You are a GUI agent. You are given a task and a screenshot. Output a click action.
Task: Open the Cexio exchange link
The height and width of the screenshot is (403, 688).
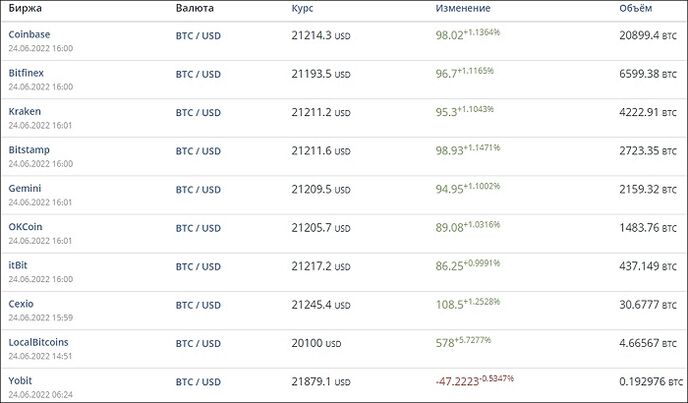point(21,304)
